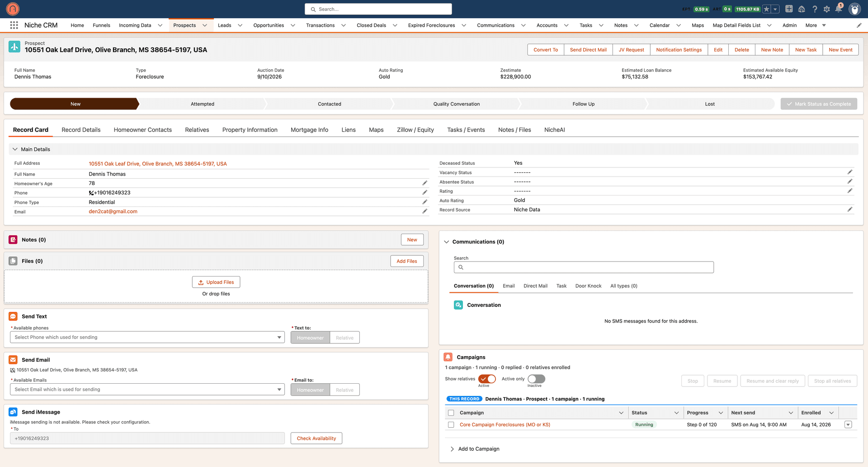Select Relative in Send Email options
This screenshot has height=467, width=868.
tap(344, 390)
